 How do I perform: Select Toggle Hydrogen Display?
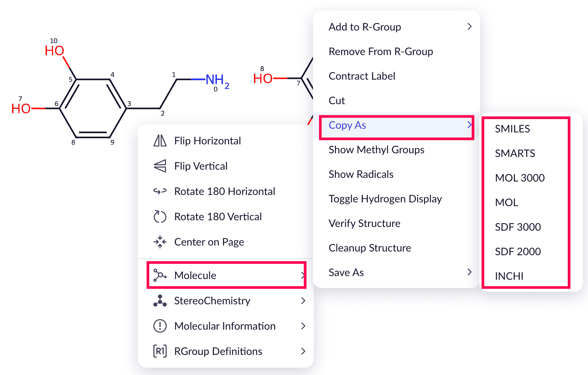click(x=385, y=199)
